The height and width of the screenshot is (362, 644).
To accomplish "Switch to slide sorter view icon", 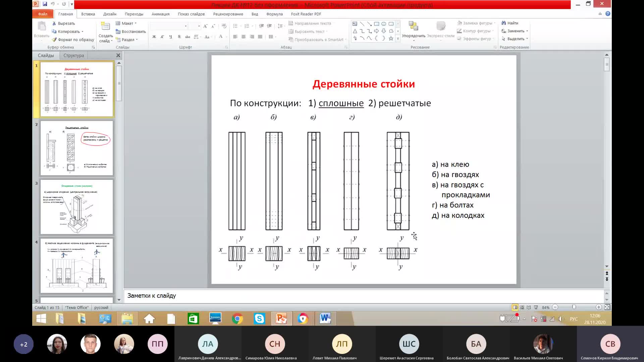I will coord(522,307).
